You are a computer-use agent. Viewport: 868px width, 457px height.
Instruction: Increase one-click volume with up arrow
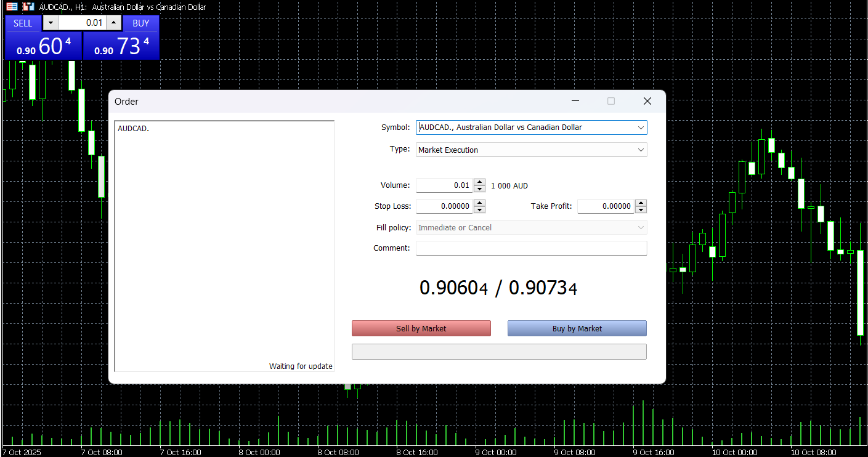tap(113, 23)
